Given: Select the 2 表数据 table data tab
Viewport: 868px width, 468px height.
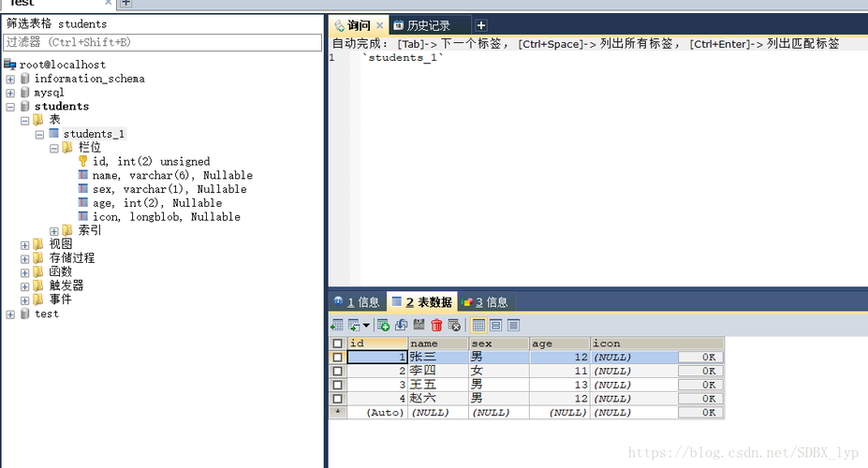Looking at the screenshot, I should coord(421,302).
